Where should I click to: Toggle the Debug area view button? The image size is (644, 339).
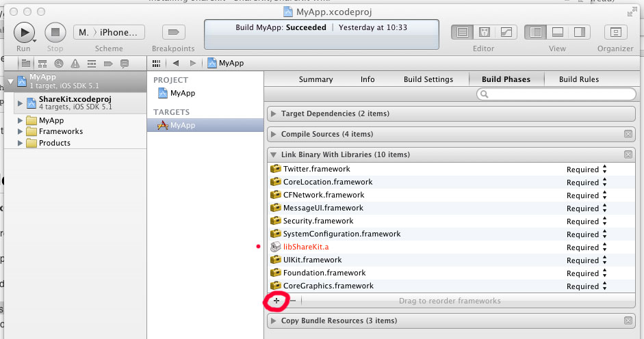point(557,32)
